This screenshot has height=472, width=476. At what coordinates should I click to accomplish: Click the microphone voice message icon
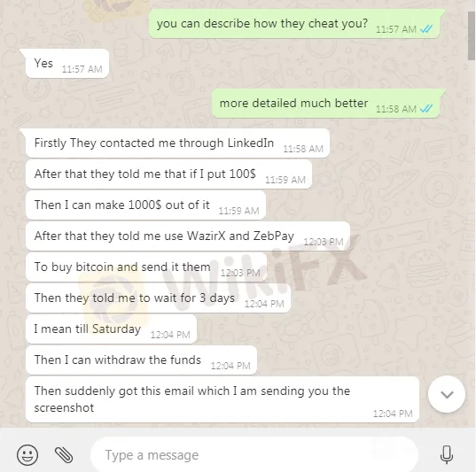446,454
